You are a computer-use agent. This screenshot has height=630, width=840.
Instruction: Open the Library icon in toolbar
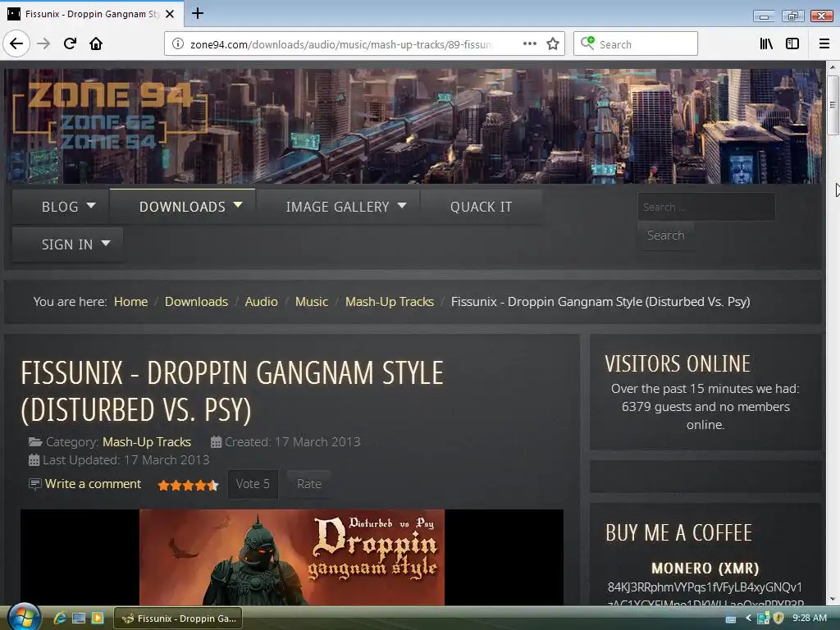[x=766, y=44]
